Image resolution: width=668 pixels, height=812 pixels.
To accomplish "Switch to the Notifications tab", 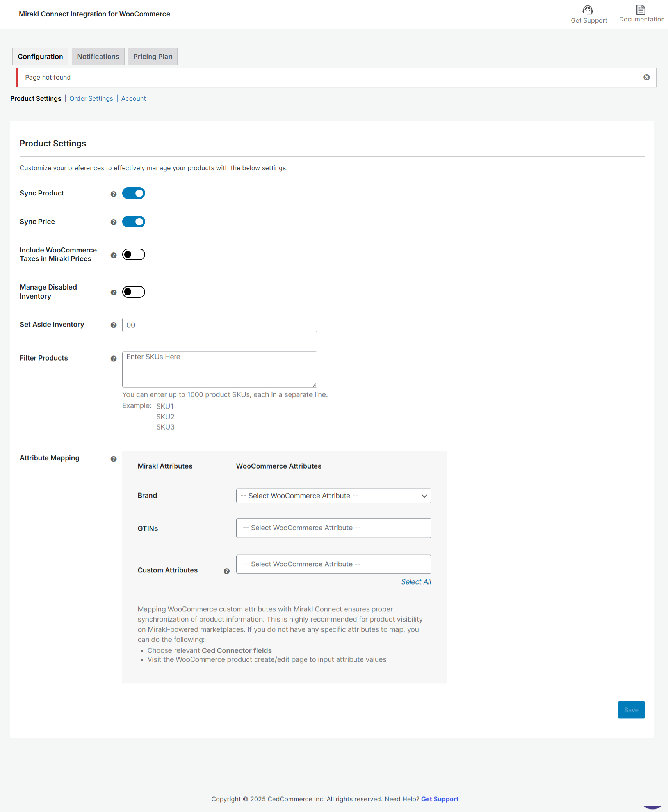I will 98,57.
